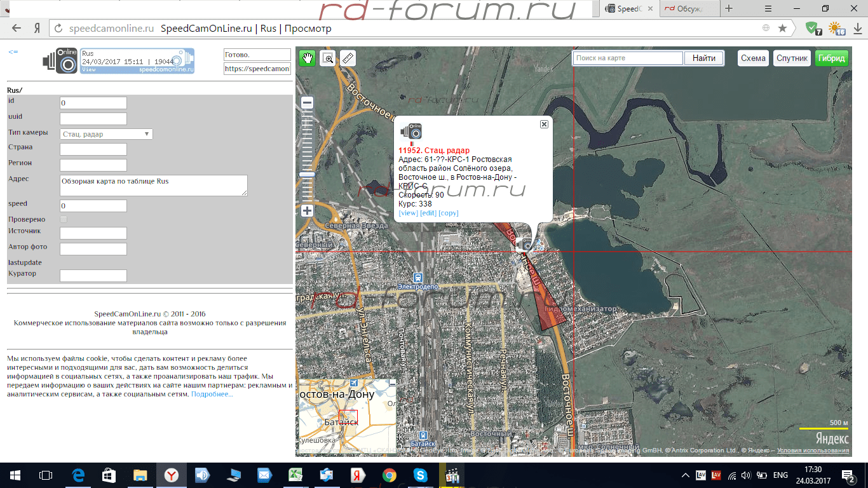Open the [edit] link in popup
The height and width of the screenshot is (488, 868).
click(428, 213)
